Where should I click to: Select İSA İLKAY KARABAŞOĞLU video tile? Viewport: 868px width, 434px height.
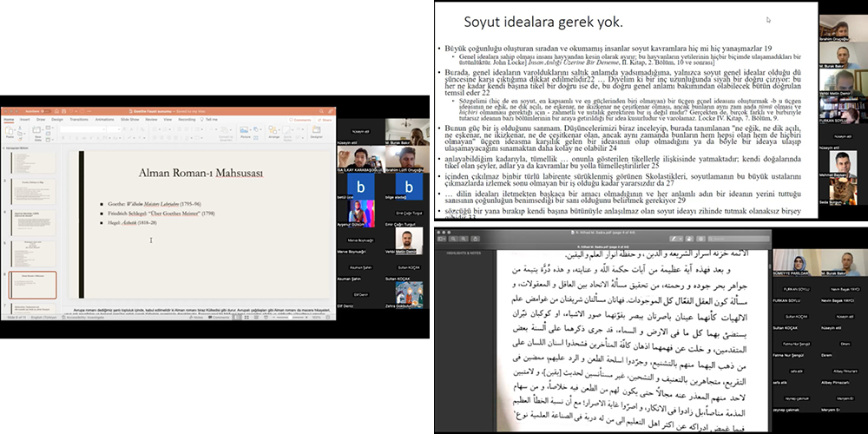pyautogui.click(x=360, y=160)
